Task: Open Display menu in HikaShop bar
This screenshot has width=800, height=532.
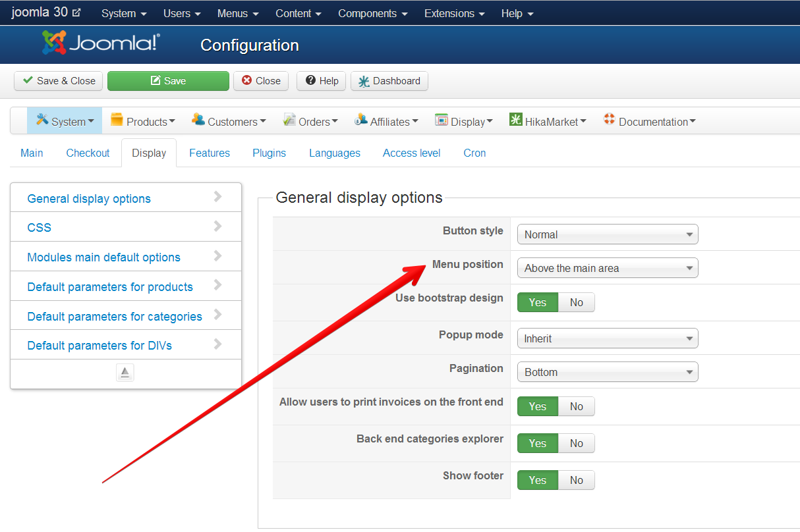Action: [464, 121]
